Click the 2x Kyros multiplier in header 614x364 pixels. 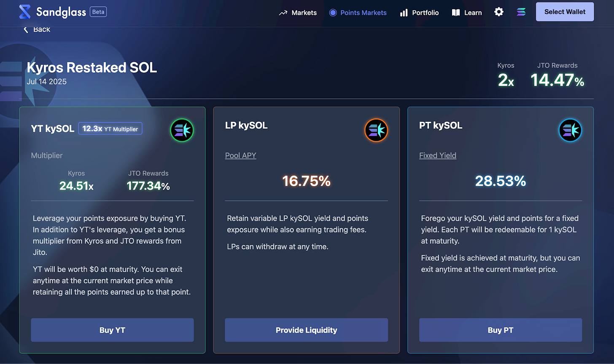[506, 80]
